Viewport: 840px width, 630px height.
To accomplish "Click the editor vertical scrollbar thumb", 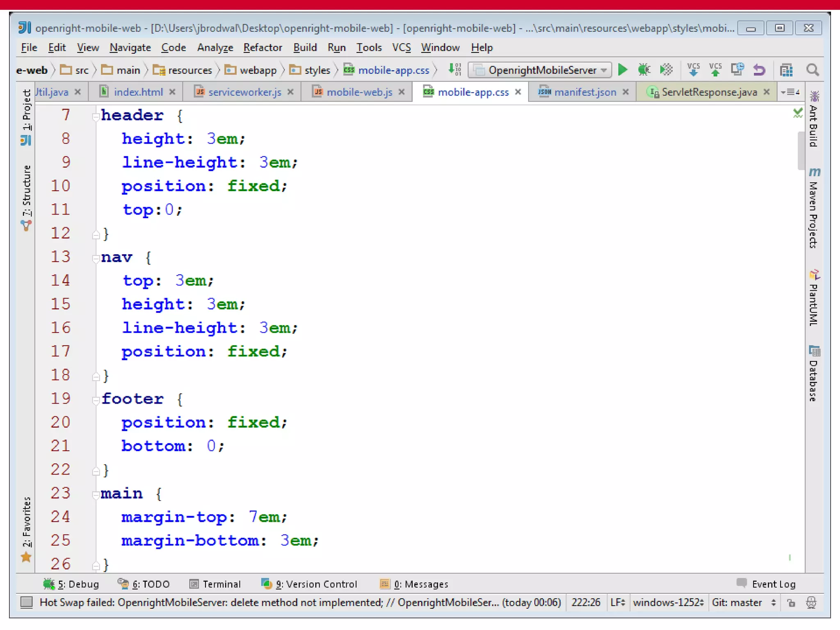I will pyautogui.click(x=800, y=150).
